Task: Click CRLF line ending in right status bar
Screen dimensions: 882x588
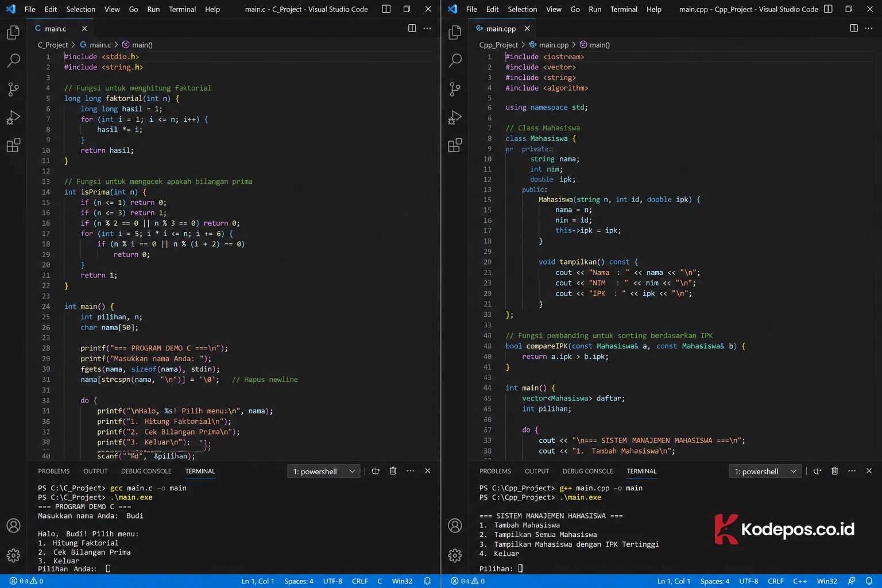Action: tap(776, 581)
